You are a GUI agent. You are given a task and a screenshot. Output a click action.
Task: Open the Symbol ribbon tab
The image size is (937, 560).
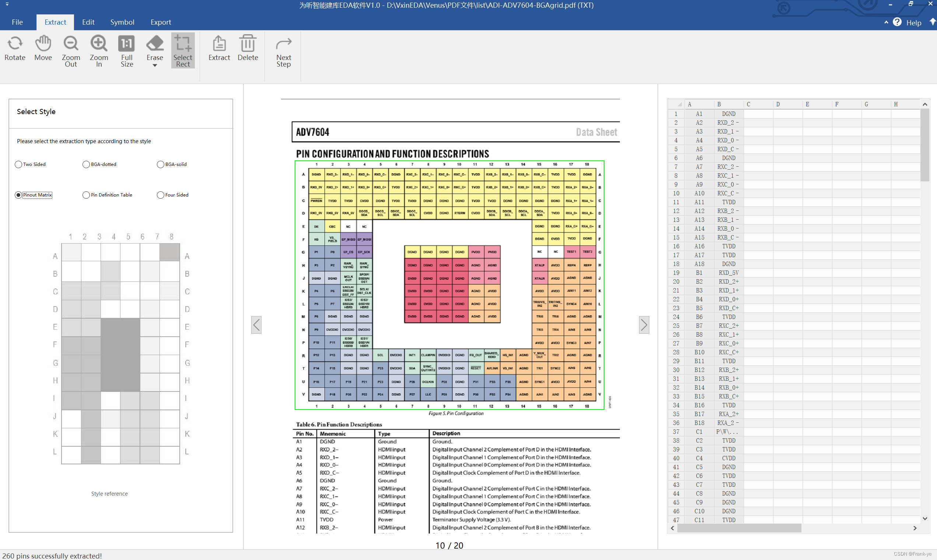122,22
